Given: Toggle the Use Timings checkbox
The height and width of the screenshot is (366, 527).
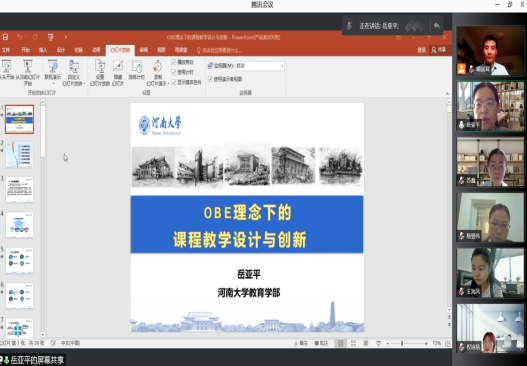Looking at the screenshot, I should (x=173, y=72).
